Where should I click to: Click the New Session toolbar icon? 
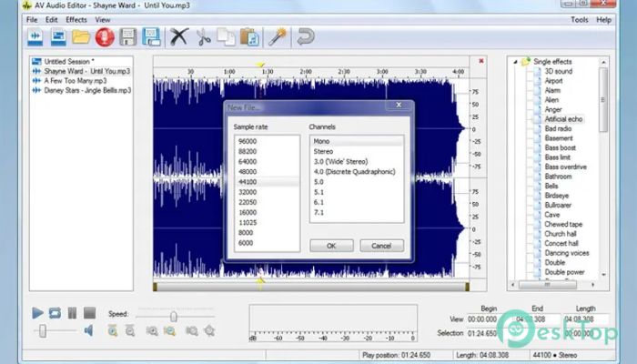(x=58, y=37)
